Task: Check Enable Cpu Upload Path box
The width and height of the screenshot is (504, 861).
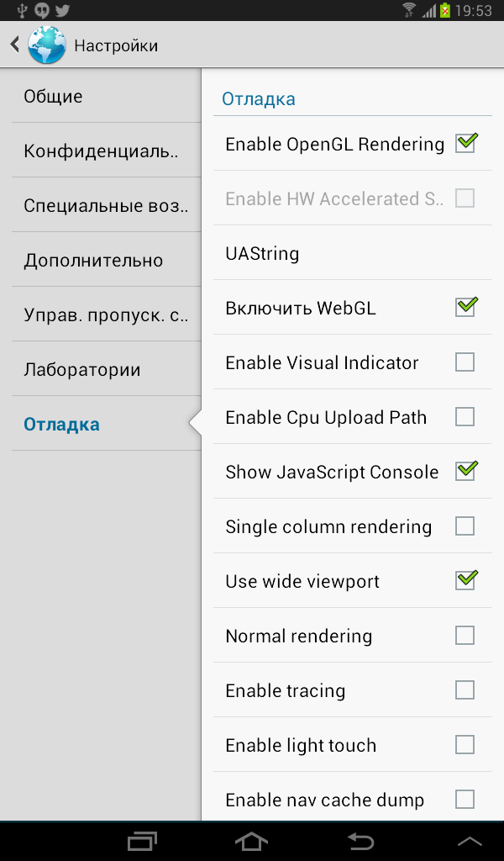Action: [x=465, y=417]
